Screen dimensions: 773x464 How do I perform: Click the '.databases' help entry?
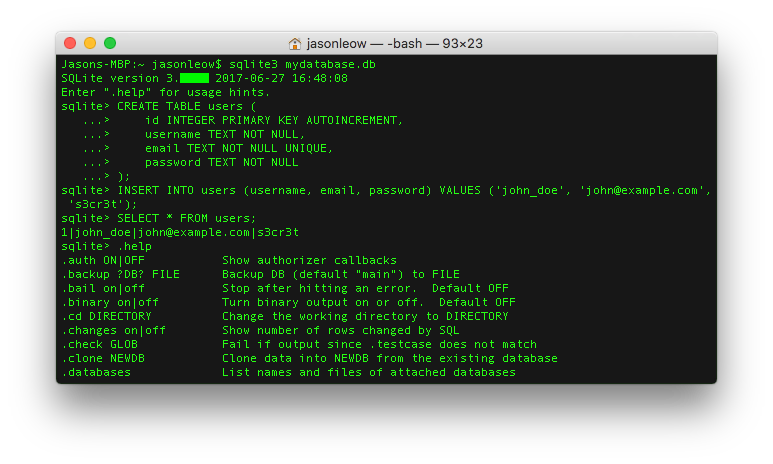point(96,372)
